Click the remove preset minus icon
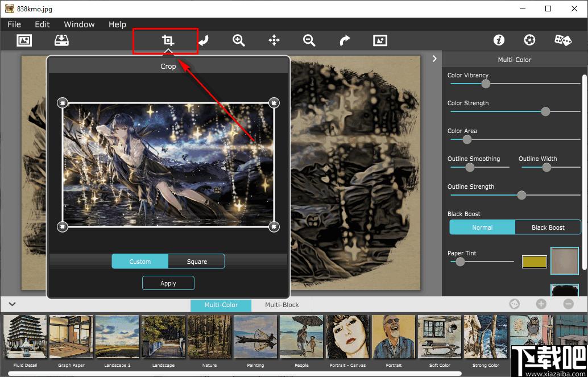The image size is (588, 377). click(569, 304)
